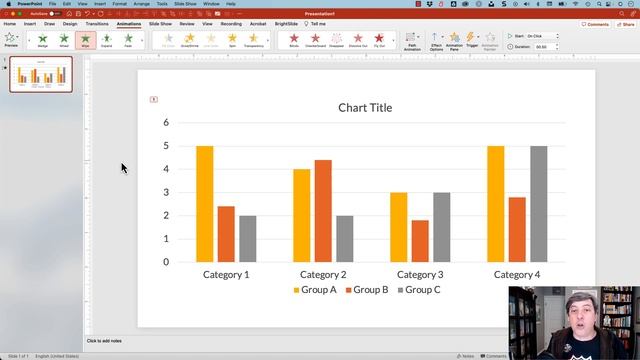The width and height of the screenshot is (640, 360).
Task: Open the Recording ribbon tab
Action: 231,24
